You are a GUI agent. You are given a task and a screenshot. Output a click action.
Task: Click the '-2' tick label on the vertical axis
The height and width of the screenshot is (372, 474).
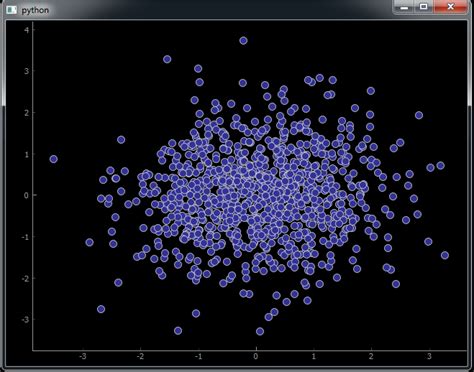25,278
